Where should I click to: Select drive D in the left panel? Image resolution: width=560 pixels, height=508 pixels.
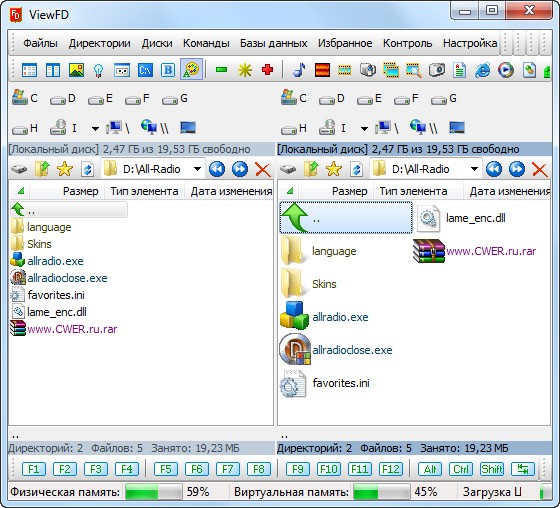[63, 99]
